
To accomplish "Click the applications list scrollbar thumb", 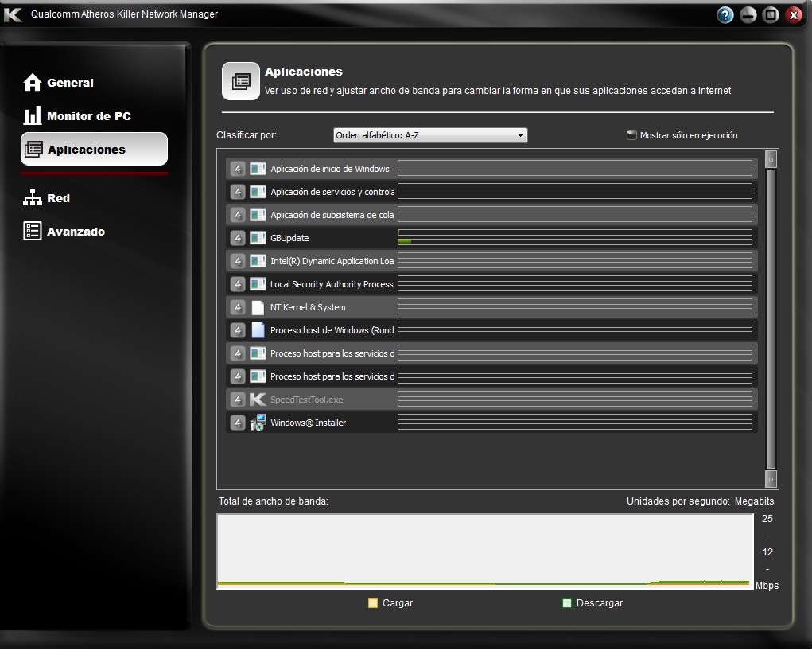I will (x=771, y=319).
